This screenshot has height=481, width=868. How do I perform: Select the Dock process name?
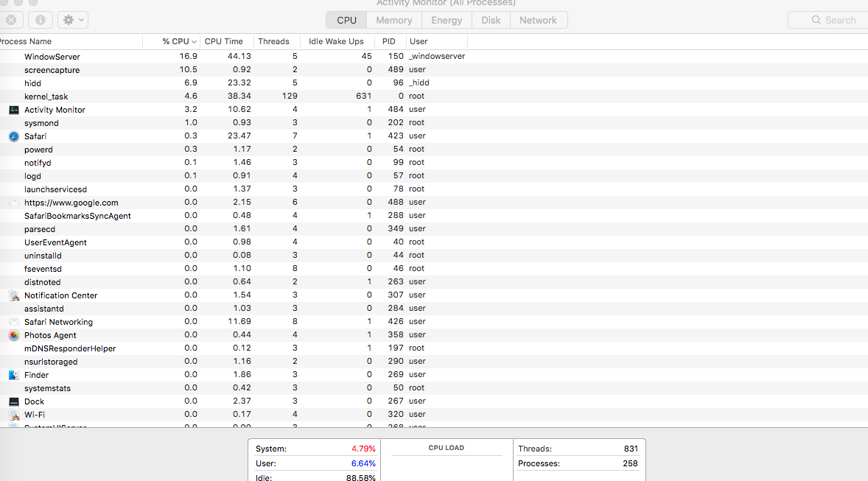click(x=34, y=402)
